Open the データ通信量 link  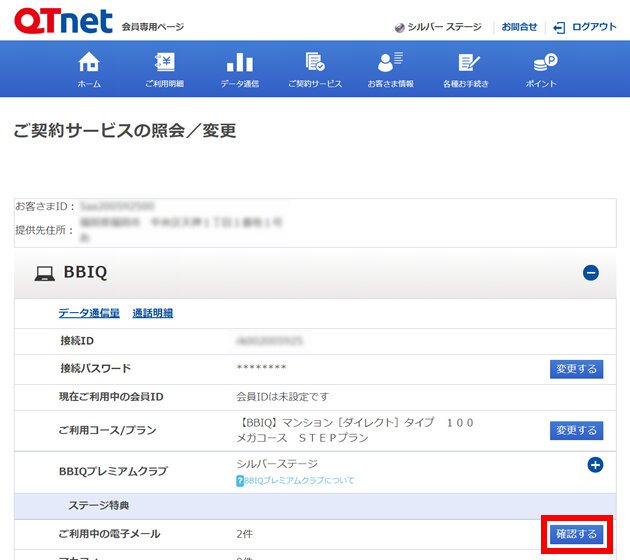tap(89, 313)
